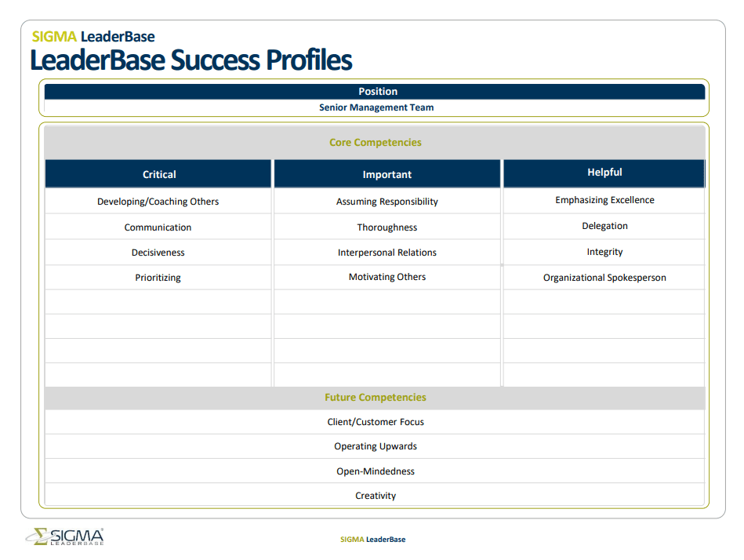This screenshot has width=744, height=560.
Task: Click the Emphasizing Excellence cell
Action: coord(604,200)
